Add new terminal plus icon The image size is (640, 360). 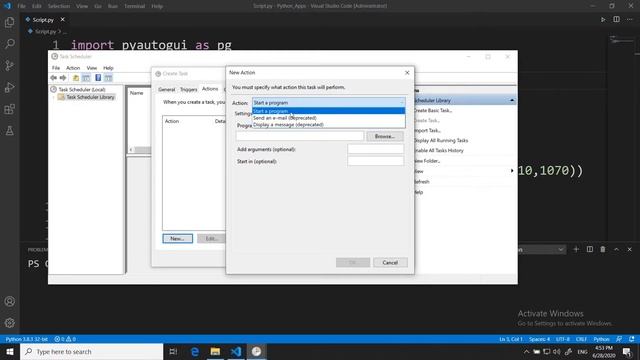pos(576,249)
